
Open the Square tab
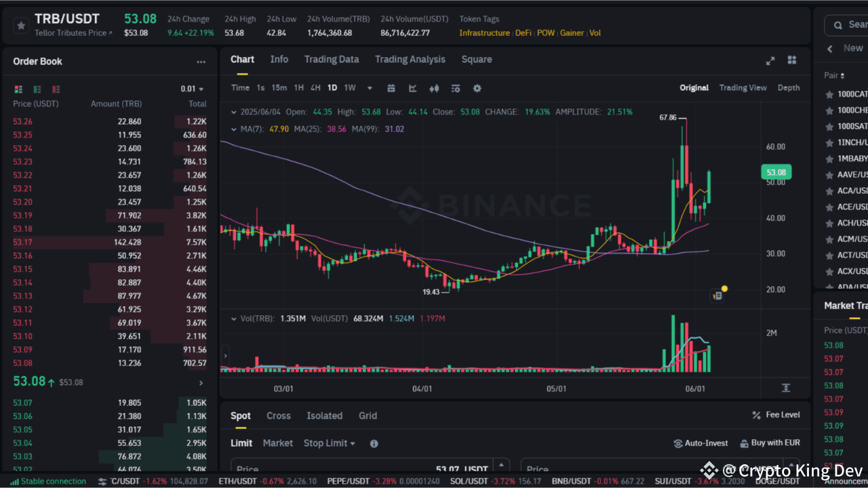coord(477,60)
